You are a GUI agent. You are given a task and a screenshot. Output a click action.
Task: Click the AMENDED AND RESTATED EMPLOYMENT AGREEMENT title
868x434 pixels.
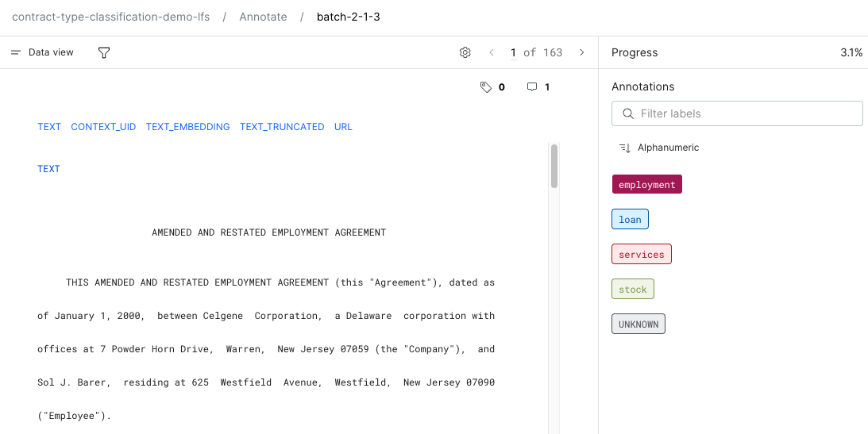[269, 232]
